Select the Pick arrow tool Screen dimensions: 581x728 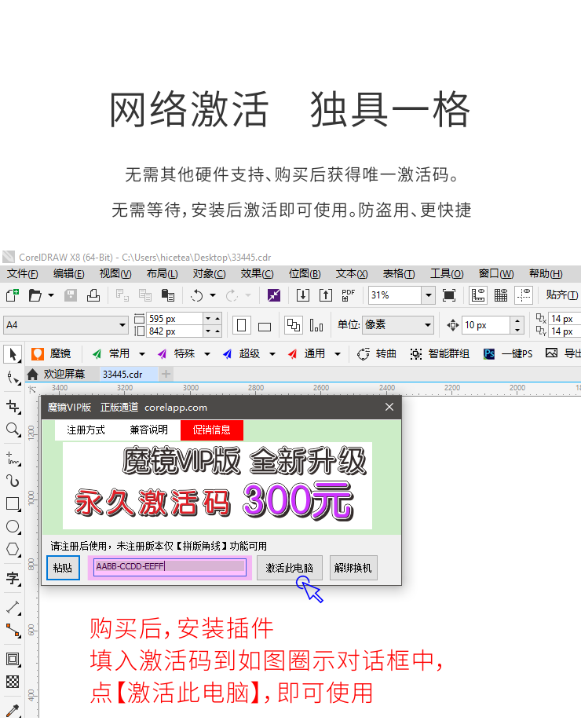pyautogui.click(x=13, y=354)
